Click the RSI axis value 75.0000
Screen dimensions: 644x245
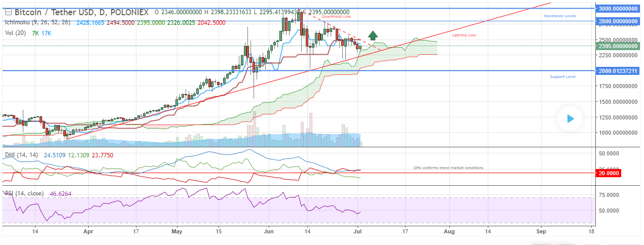[x=609, y=194]
